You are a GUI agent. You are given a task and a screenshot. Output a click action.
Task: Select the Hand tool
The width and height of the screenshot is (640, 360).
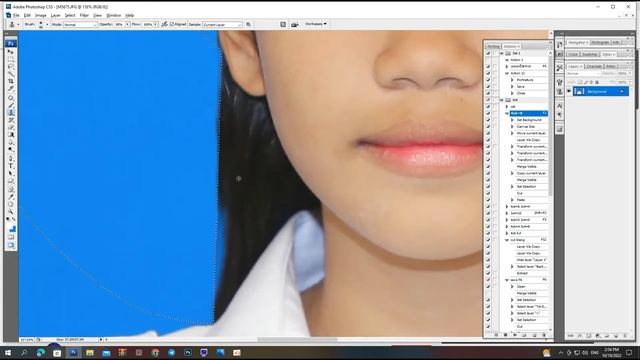[x=11, y=204]
